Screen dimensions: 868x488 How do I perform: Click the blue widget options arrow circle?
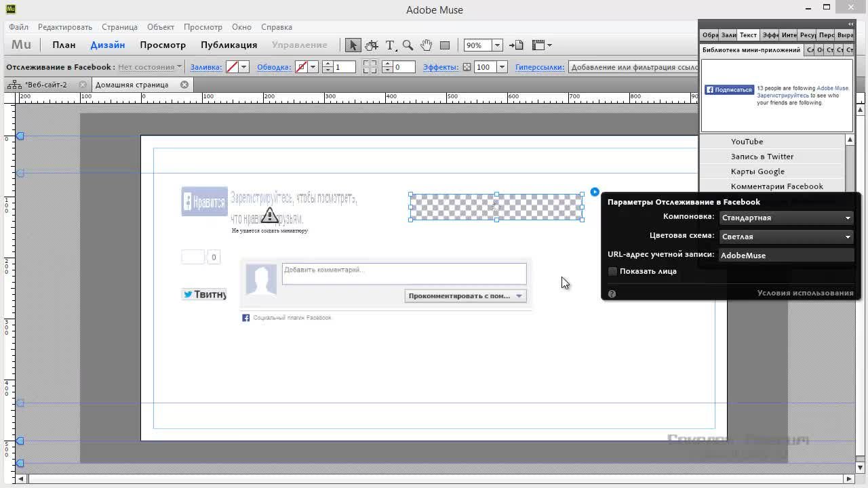pyautogui.click(x=595, y=192)
